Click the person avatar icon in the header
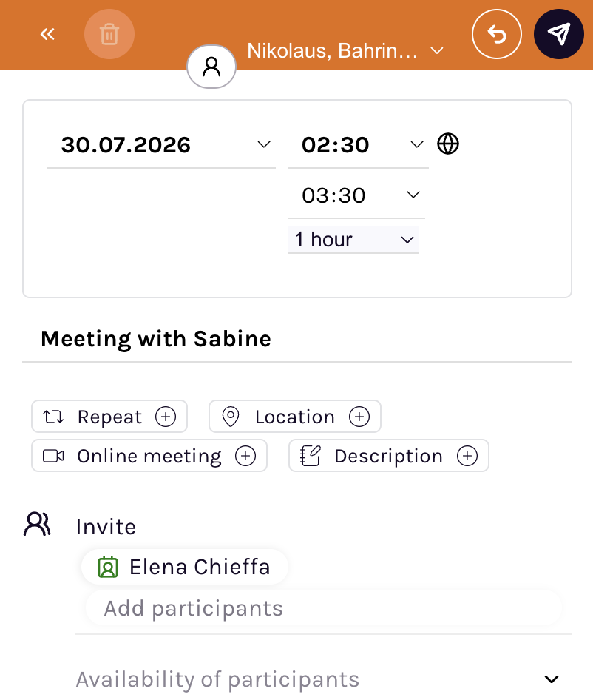Viewport: 593px width, 700px height. coord(211,67)
